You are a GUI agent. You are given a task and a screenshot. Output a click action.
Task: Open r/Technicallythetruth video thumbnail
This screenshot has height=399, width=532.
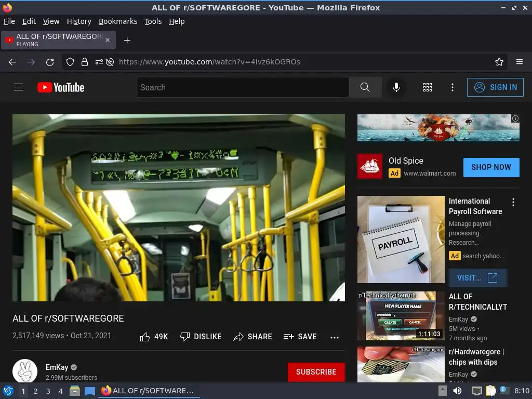(401, 316)
